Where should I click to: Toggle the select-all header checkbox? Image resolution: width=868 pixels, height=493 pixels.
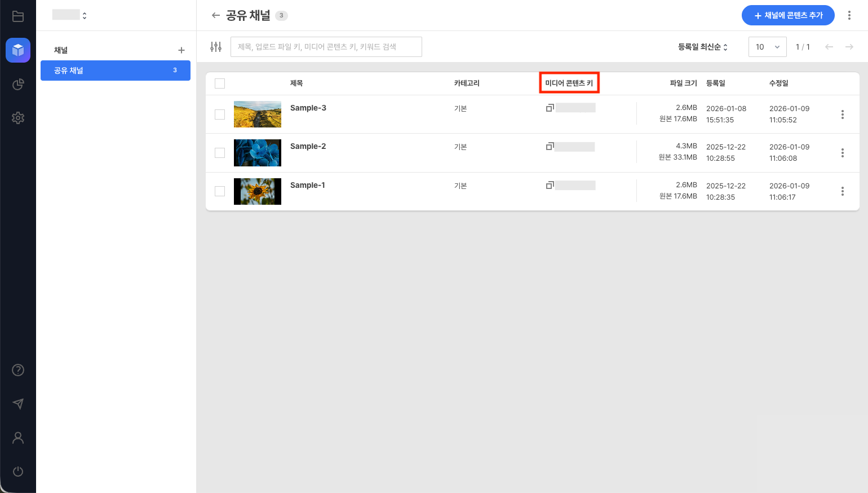pos(220,83)
